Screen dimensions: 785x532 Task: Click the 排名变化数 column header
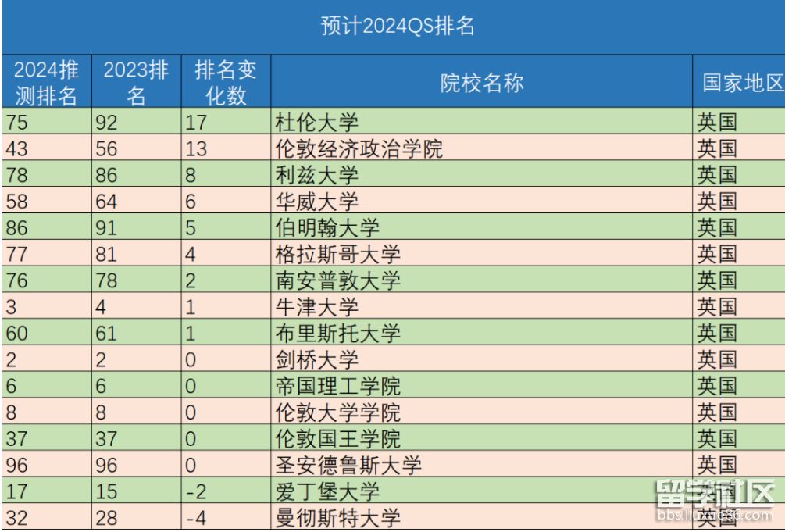pos(226,82)
